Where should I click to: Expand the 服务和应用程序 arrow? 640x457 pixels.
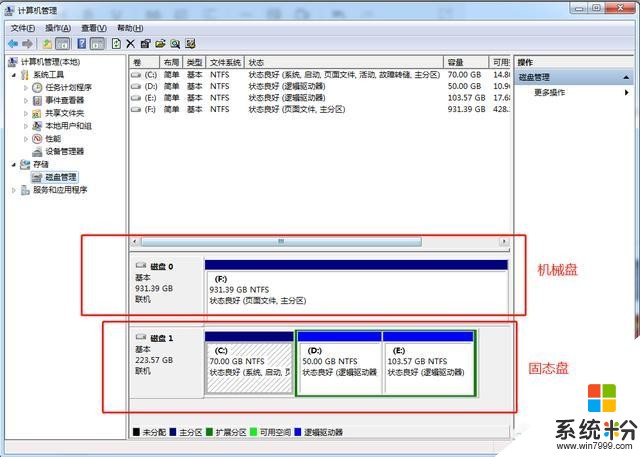[x=14, y=190]
